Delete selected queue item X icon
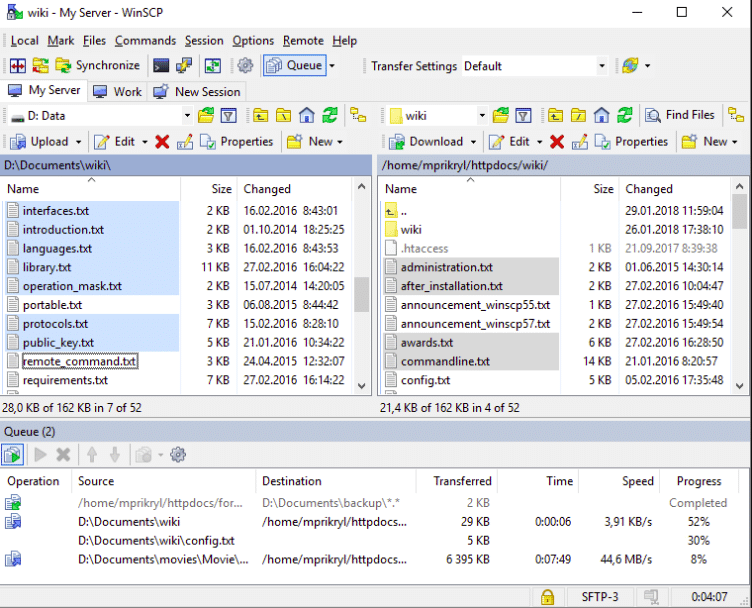The image size is (752, 608). click(x=63, y=455)
